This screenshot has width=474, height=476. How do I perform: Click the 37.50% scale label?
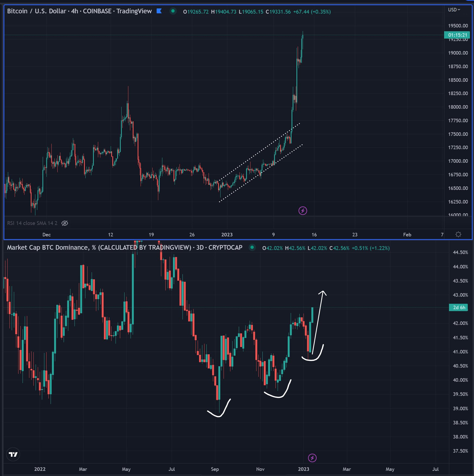pyautogui.click(x=460, y=451)
